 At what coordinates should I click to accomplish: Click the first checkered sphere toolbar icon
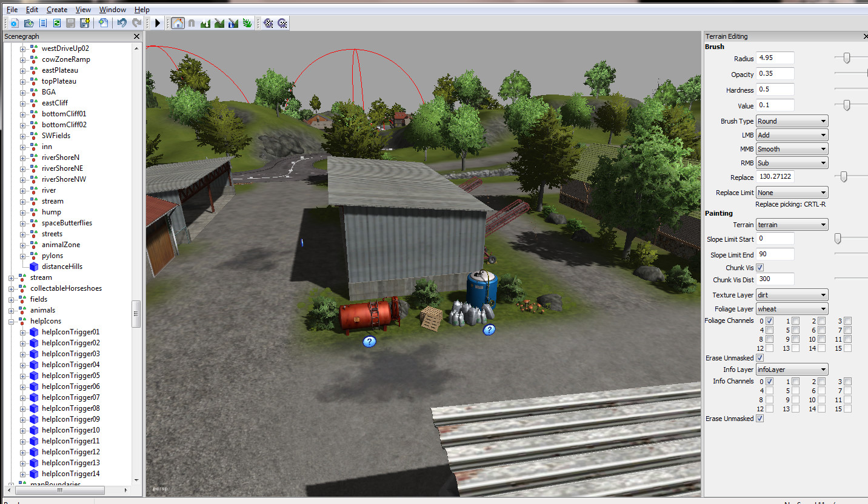tap(268, 23)
